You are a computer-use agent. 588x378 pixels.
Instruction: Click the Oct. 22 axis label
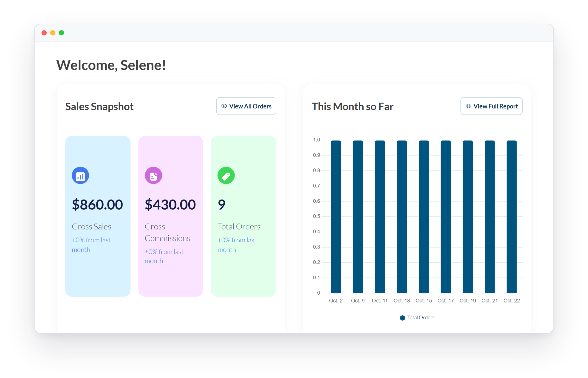512,301
